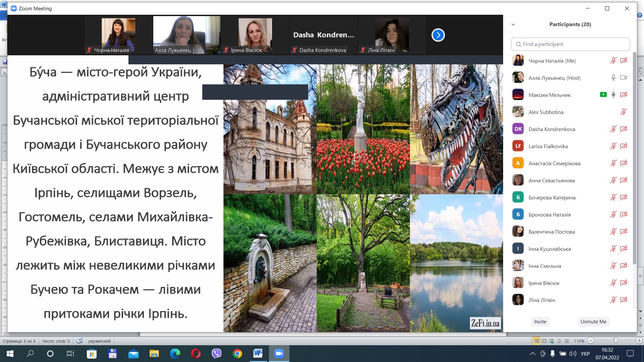Click page count indicator in status bar
644x362 pixels.
tap(19, 341)
